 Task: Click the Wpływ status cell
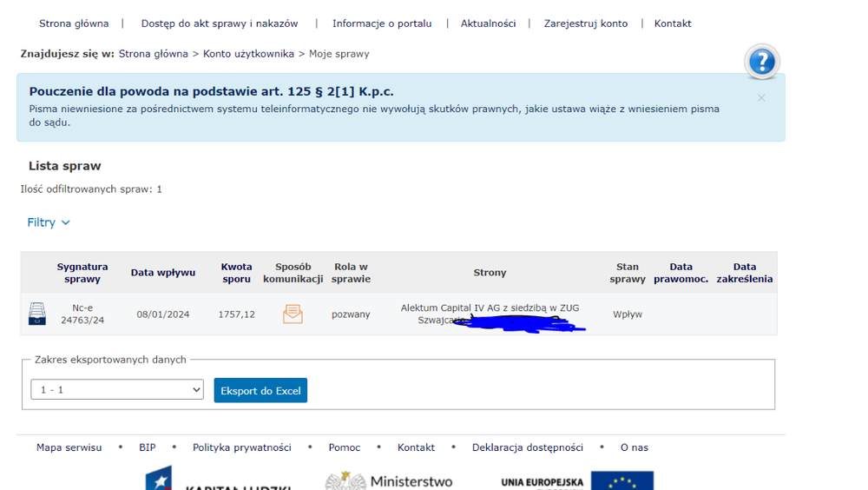tap(628, 315)
